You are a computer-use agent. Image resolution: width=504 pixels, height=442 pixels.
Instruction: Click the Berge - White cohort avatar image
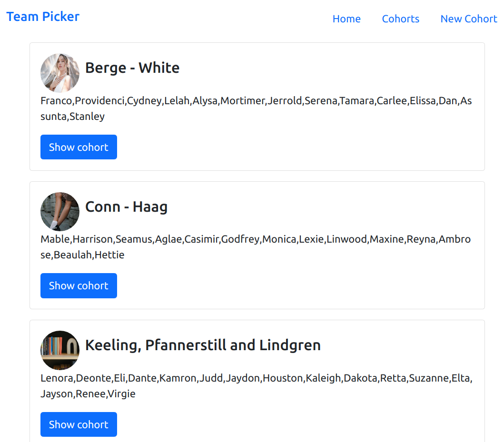tap(59, 73)
